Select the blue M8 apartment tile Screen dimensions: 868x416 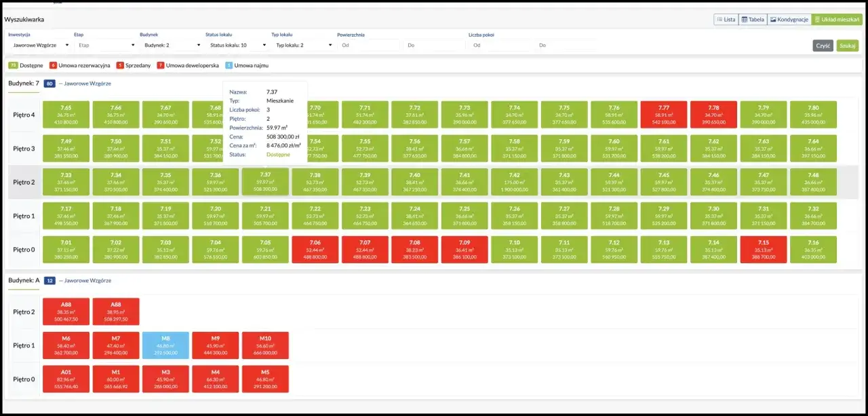(165, 345)
